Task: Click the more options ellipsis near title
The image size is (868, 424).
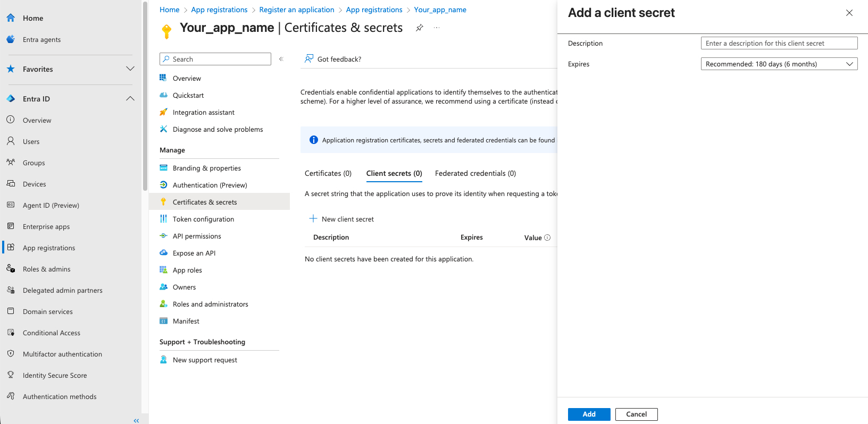Action: [x=437, y=28]
